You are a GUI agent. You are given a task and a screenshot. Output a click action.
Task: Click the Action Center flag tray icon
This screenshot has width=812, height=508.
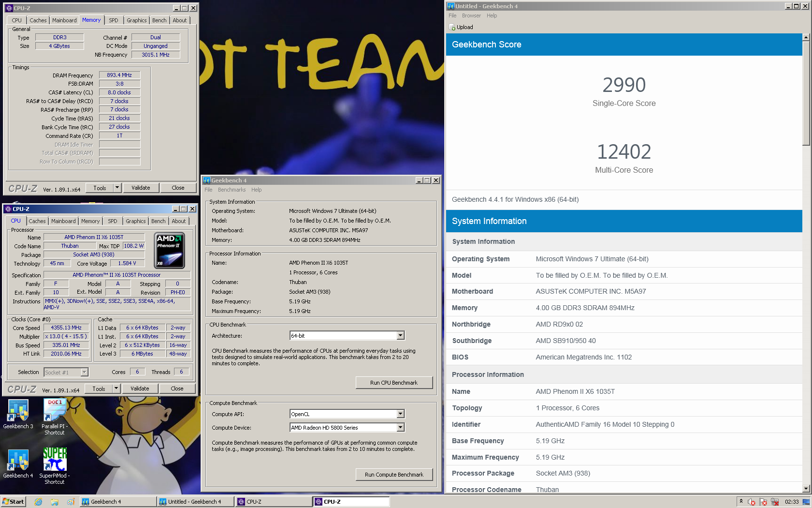tap(763, 502)
